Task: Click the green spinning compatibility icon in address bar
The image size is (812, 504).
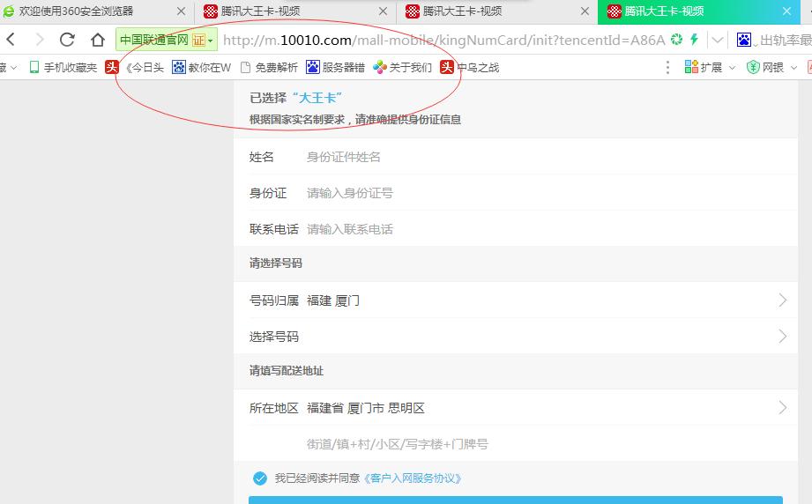Action: coord(676,40)
